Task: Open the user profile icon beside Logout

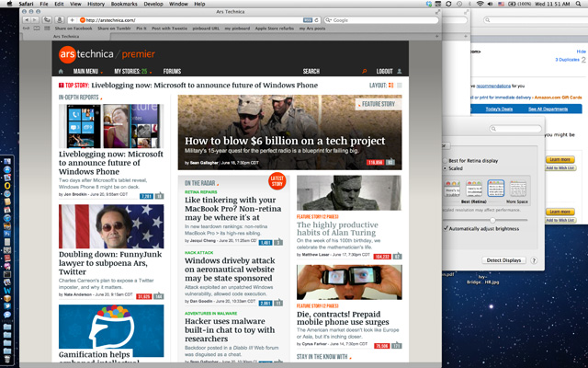Action: pos(400,72)
